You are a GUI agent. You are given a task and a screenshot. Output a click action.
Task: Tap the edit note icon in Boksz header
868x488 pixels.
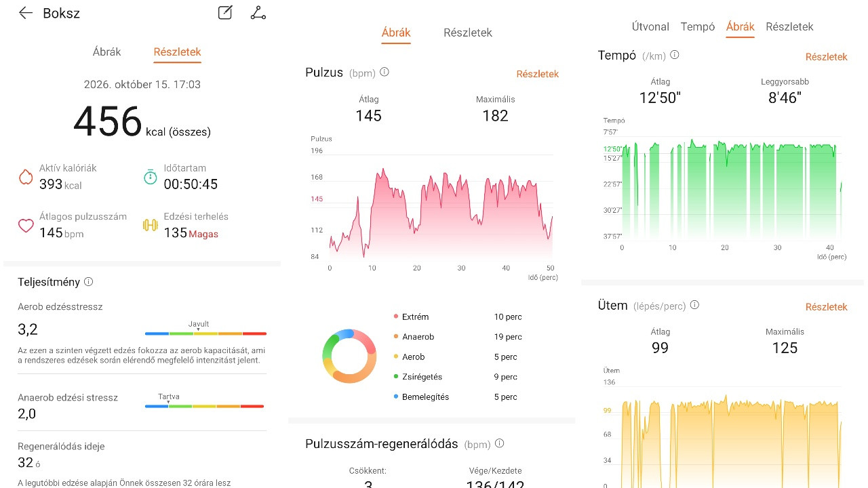click(x=225, y=13)
